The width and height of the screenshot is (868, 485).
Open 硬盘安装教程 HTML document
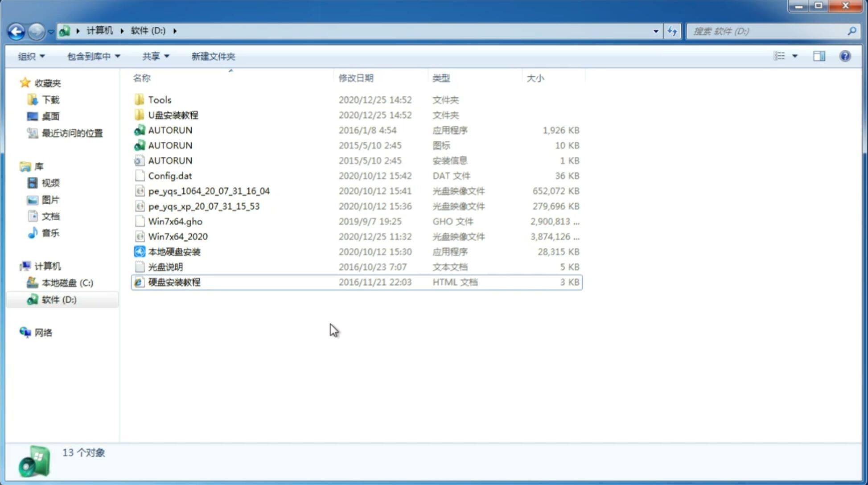(174, 282)
